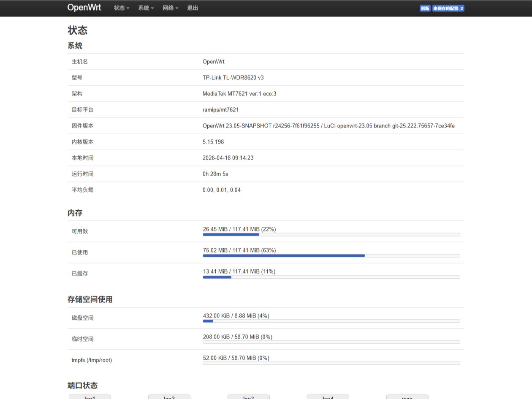
Task: Click the OpenWrt logo link
Action: click(x=84, y=8)
